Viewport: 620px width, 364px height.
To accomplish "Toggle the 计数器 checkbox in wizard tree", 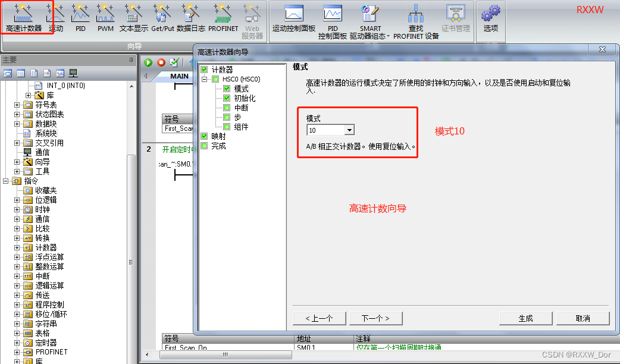I will click(x=204, y=70).
